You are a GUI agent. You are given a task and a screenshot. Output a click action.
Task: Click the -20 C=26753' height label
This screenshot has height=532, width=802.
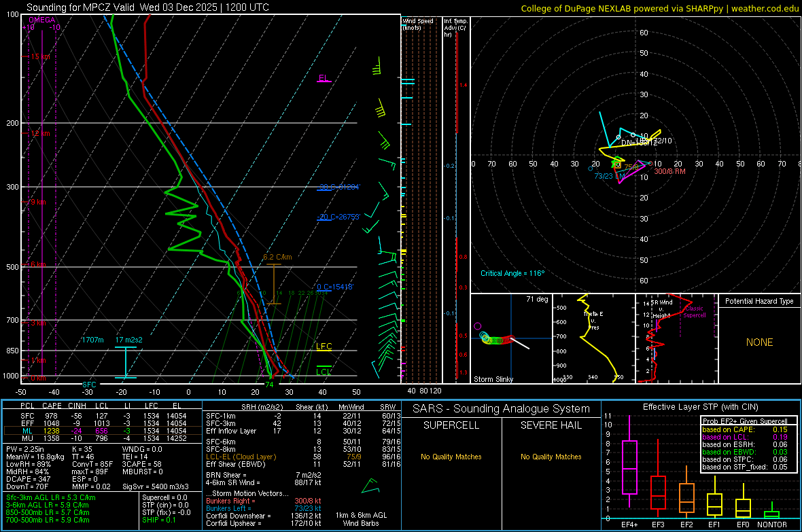tap(338, 217)
